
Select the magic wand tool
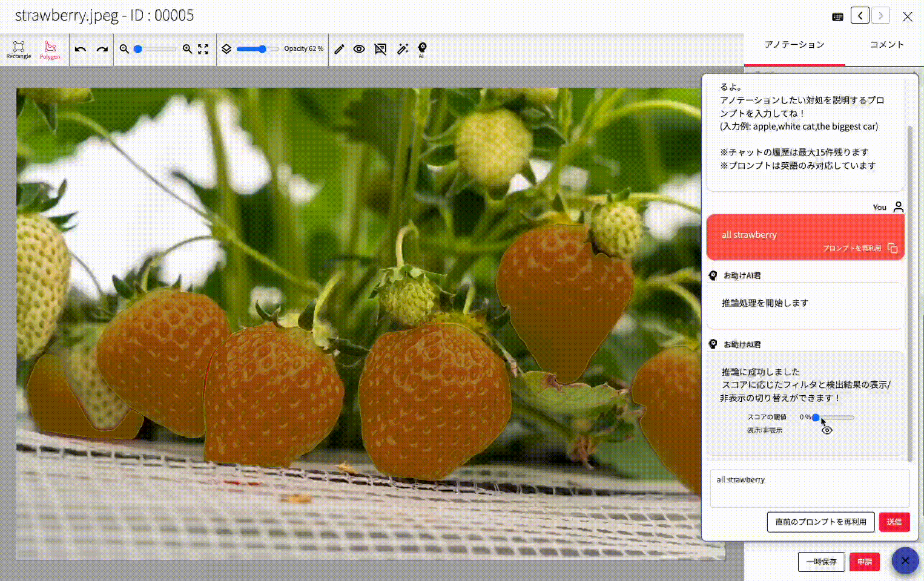pos(403,49)
